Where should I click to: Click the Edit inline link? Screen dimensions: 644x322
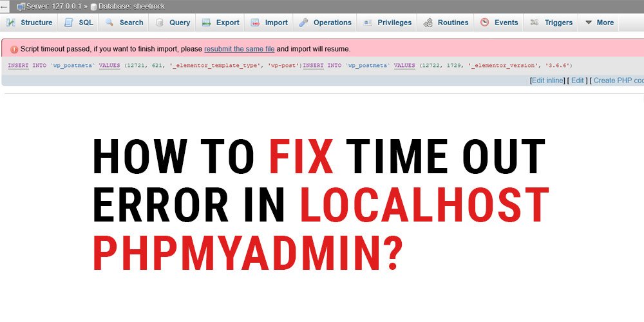tap(548, 80)
